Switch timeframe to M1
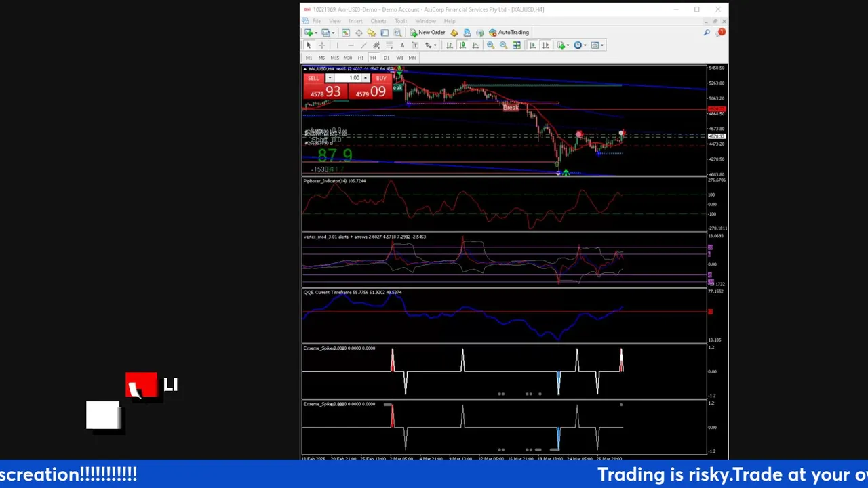Viewport: 868px width, 488px height. pyautogui.click(x=309, y=58)
